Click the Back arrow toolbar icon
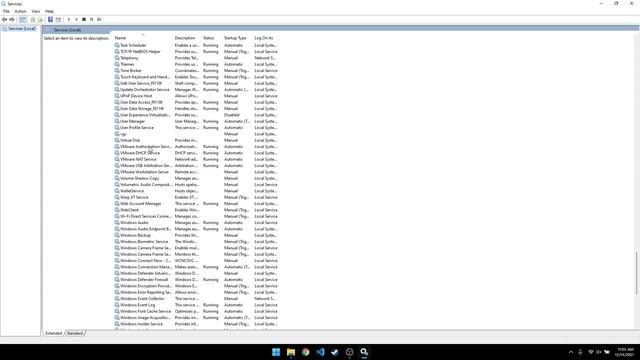The width and height of the screenshot is (640, 360). (x=4, y=20)
